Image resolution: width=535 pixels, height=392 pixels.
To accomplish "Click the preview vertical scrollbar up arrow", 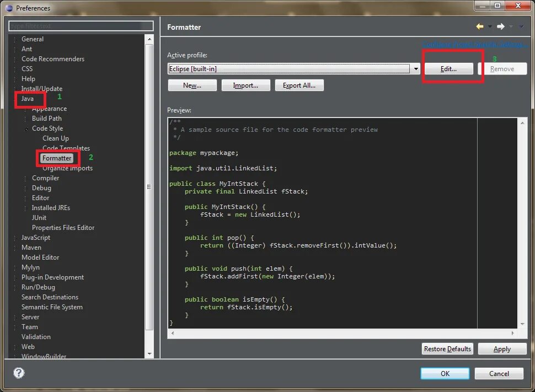I will click(522, 123).
